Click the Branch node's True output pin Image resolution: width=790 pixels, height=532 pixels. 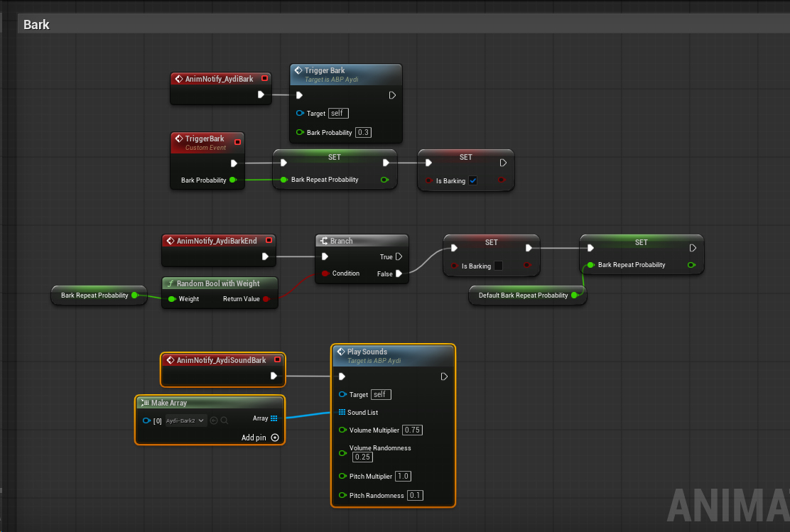[x=399, y=257]
